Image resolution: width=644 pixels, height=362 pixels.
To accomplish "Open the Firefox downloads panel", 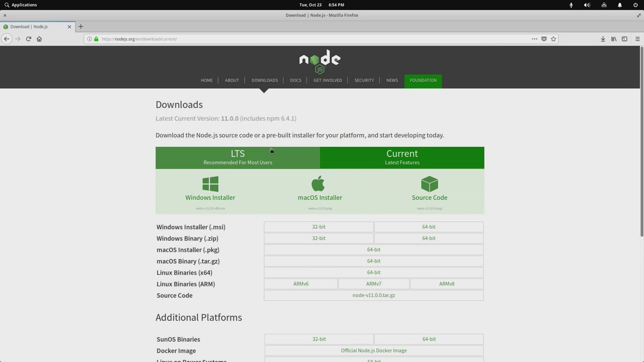I will [603, 39].
